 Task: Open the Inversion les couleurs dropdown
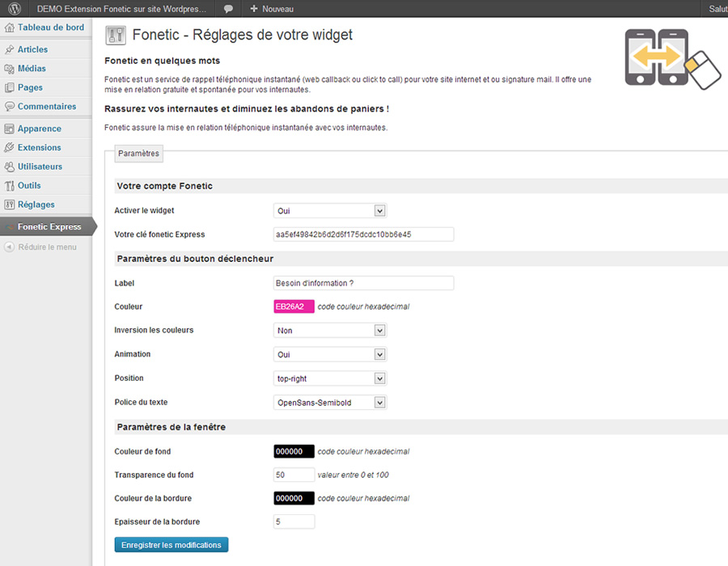[x=330, y=331]
